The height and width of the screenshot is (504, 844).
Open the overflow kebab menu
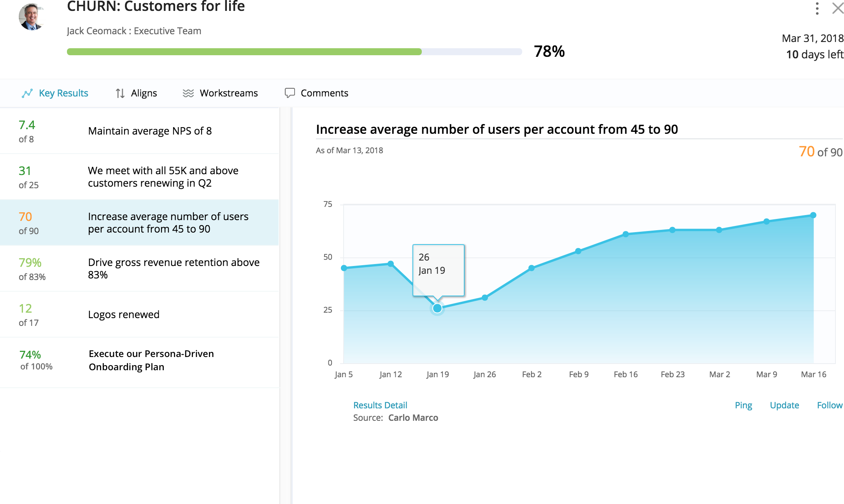816,9
